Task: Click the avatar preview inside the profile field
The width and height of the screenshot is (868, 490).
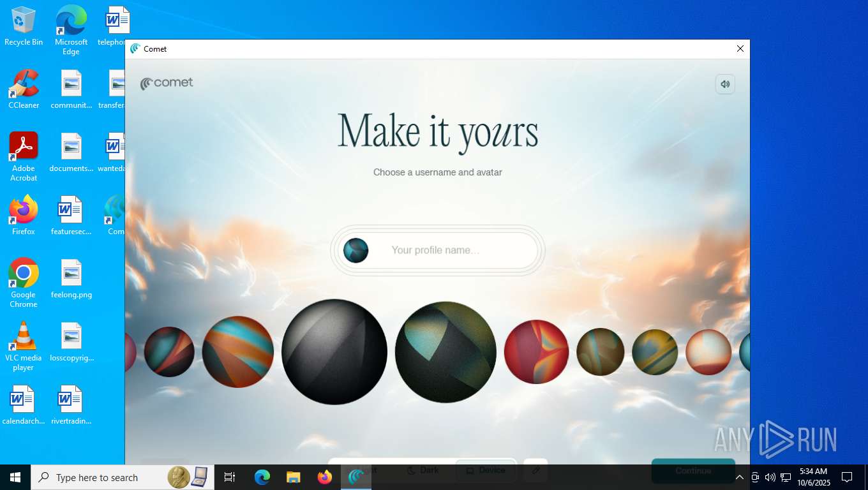Action: 355,251
